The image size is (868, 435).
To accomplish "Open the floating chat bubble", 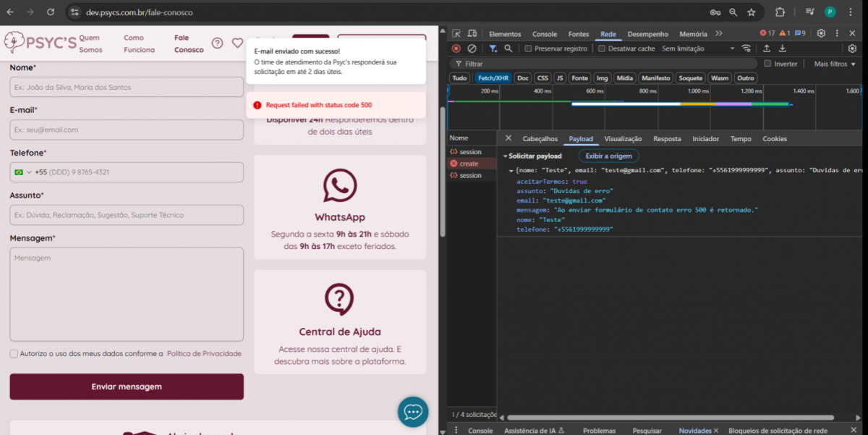I will (x=413, y=412).
